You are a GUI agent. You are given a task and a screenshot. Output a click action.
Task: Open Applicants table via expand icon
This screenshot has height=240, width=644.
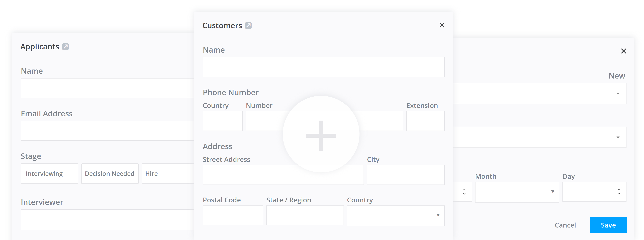[65, 47]
